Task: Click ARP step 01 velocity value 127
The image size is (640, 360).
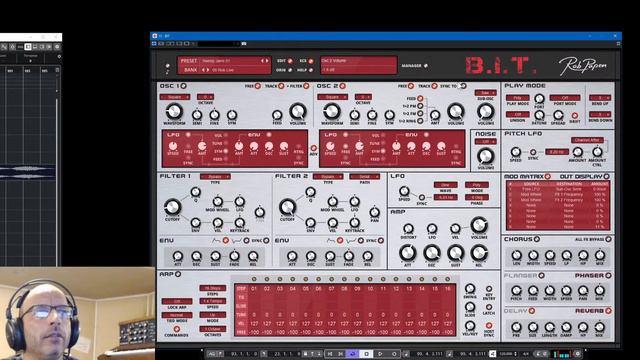Action: (254, 323)
